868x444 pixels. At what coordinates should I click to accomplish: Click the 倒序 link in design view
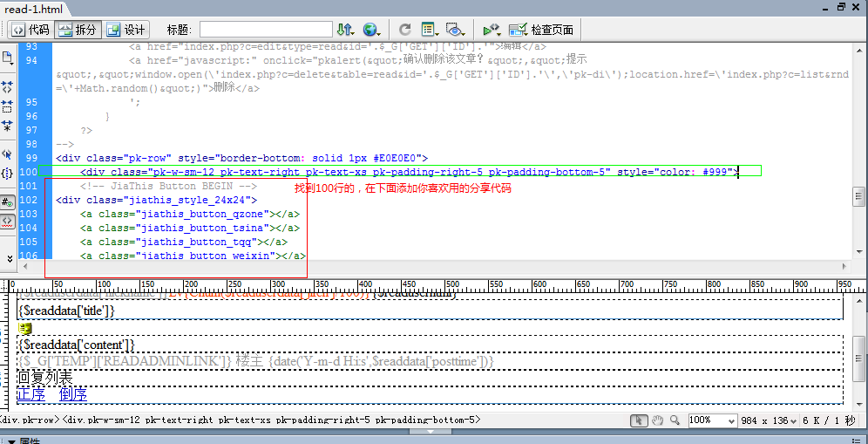pos(73,394)
